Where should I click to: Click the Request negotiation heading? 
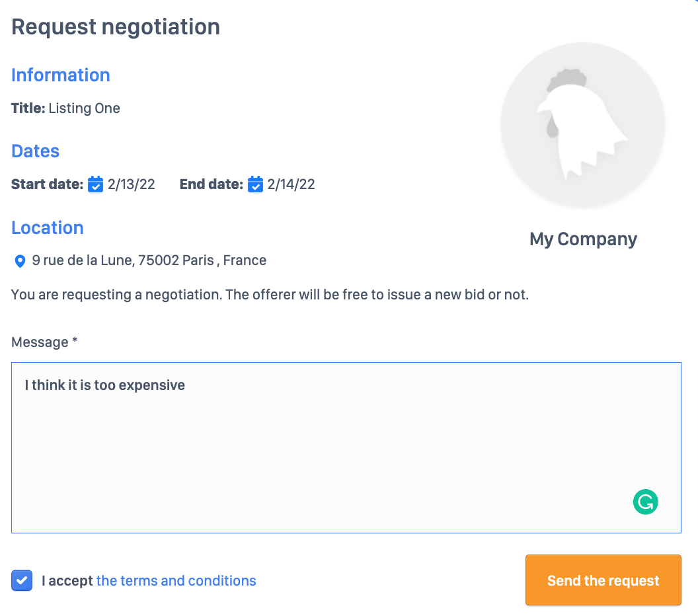[116, 27]
